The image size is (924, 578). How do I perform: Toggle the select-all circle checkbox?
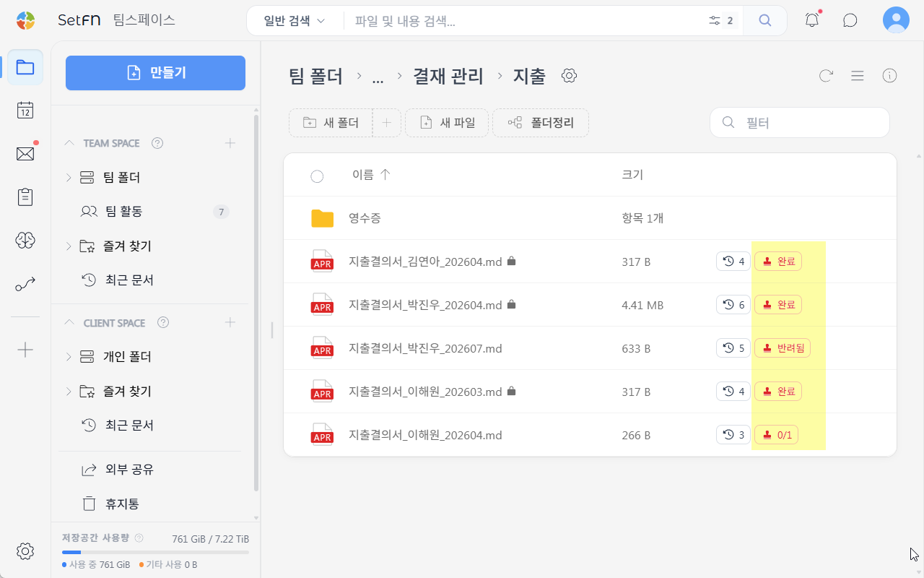pyautogui.click(x=317, y=176)
